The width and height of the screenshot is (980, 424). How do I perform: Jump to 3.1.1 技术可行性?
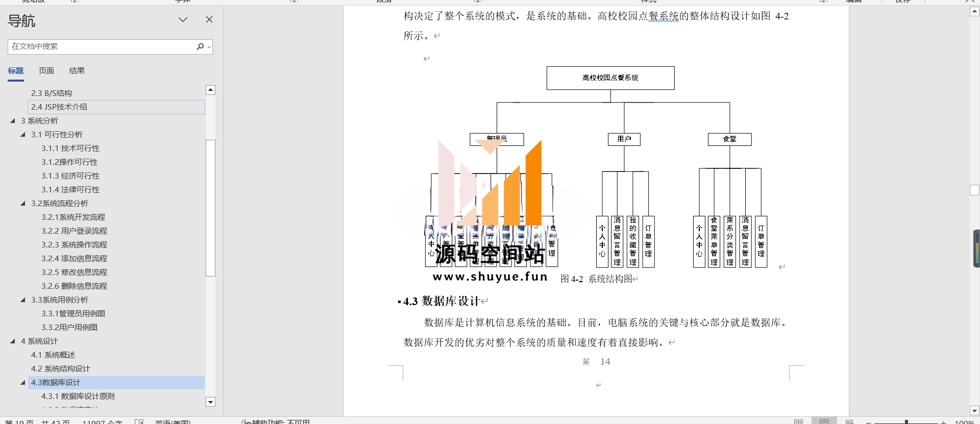[70, 148]
